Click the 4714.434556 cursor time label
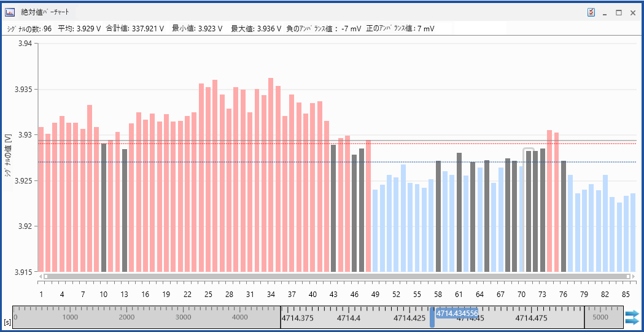 (456, 313)
